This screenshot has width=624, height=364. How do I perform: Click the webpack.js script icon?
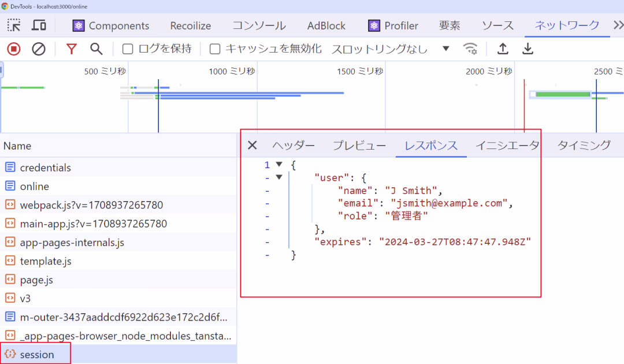pos(10,205)
